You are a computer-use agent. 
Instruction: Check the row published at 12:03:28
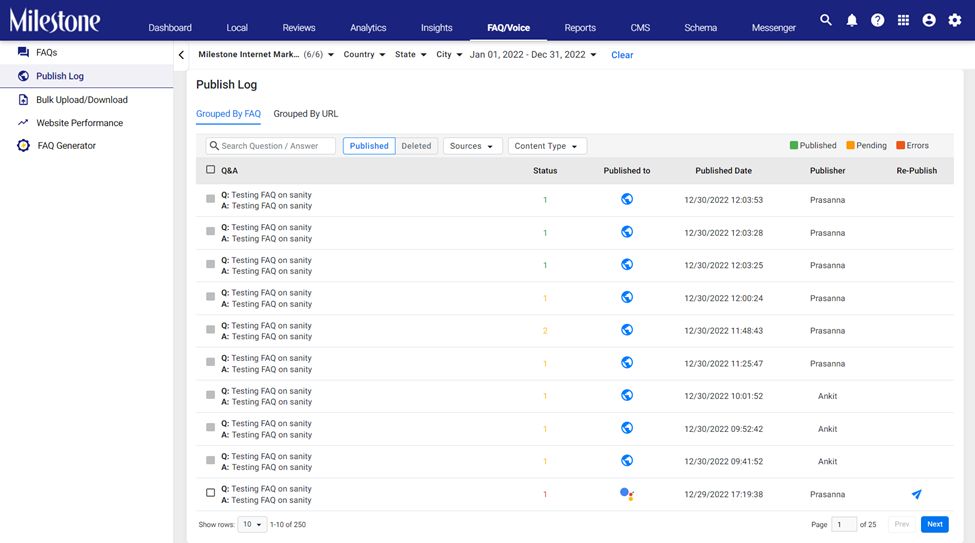click(x=210, y=231)
